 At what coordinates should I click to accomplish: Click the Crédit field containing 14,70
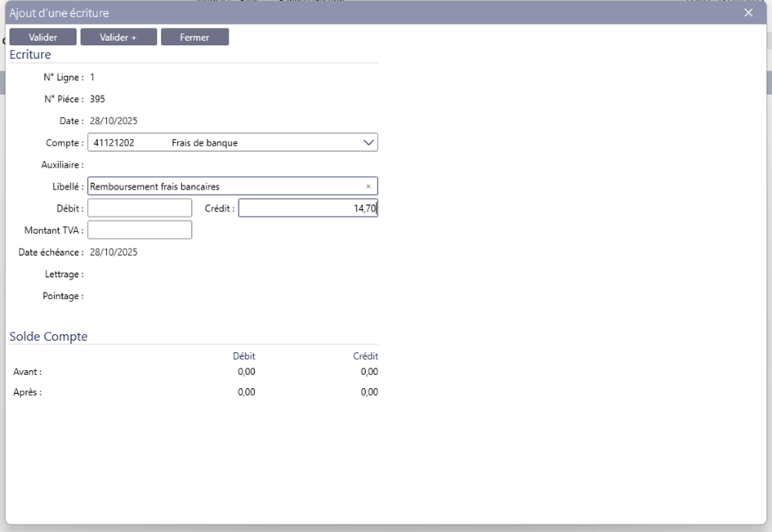point(307,208)
